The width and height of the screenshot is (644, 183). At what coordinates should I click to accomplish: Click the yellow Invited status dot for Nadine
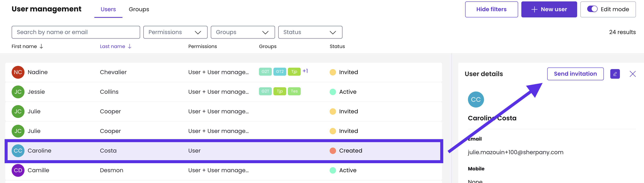(333, 72)
